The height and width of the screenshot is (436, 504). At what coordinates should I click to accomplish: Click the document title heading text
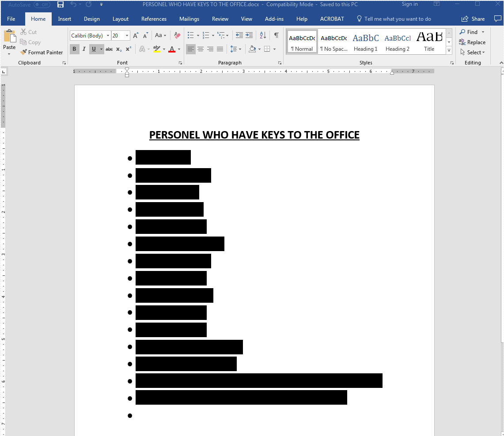[x=254, y=135]
